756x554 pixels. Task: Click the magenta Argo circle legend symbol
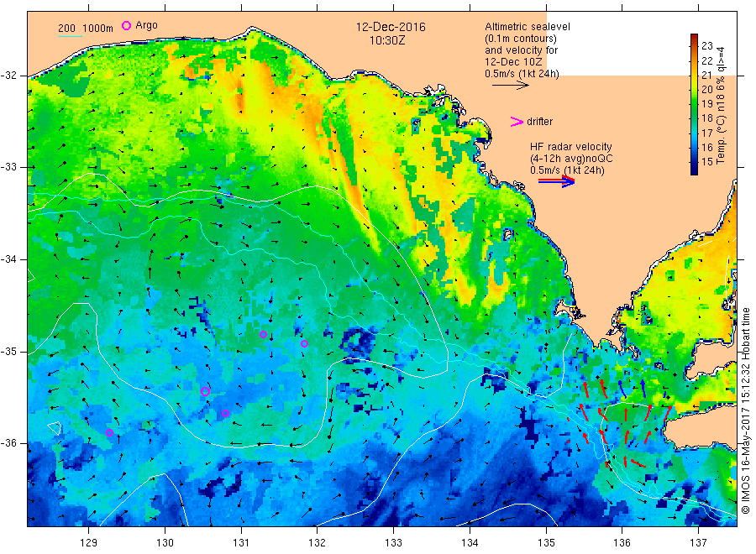(x=126, y=25)
